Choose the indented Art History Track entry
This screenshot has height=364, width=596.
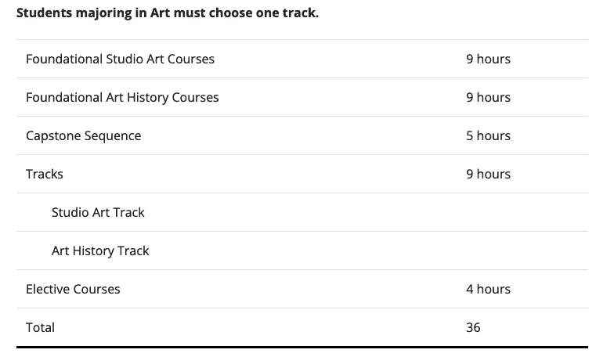pos(100,250)
